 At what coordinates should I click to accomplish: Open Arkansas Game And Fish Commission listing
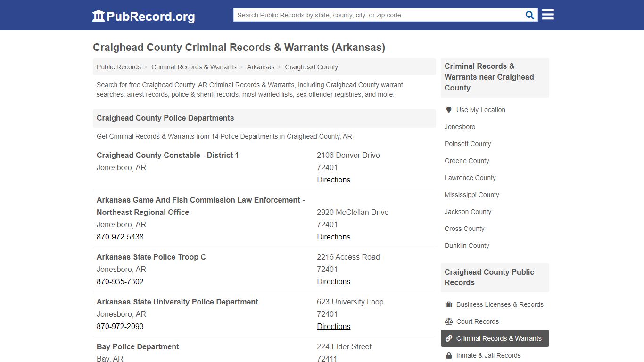(201, 206)
